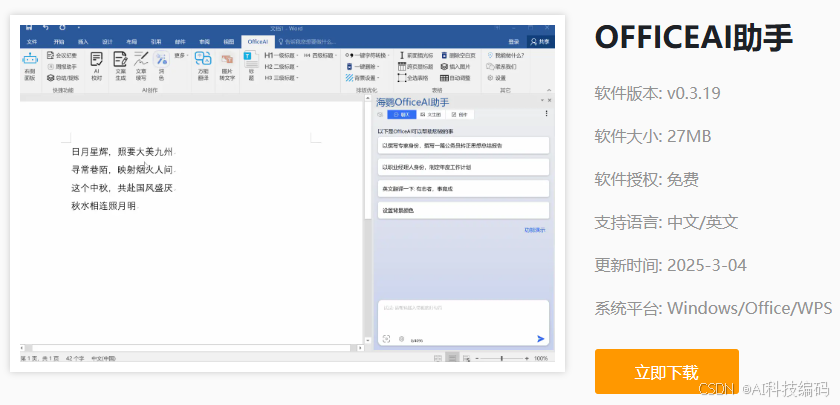This screenshot has width=840, height=405.
Task: Open the 背景设置 background dropdown
Action: [363, 78]
